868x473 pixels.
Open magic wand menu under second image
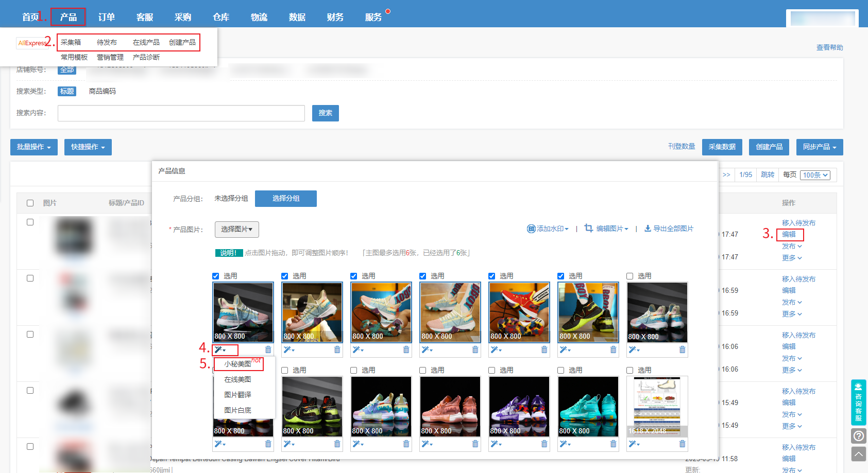(289, 349)
